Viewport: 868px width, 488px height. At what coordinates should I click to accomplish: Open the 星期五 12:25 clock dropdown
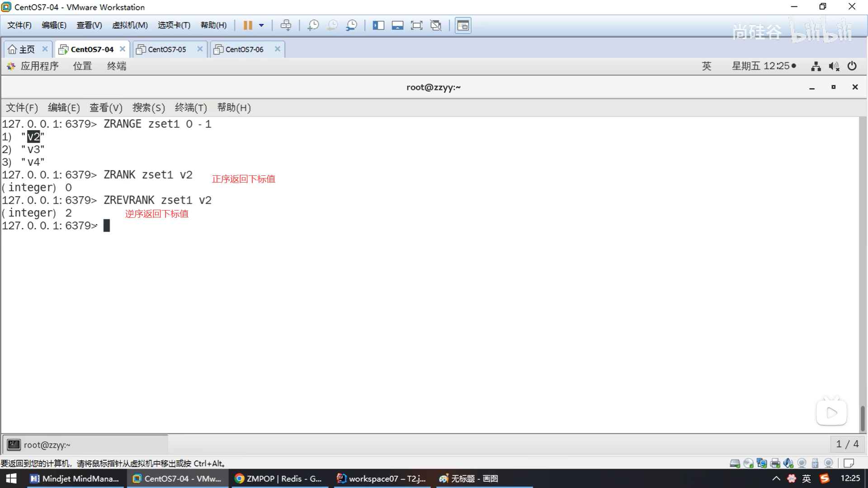click(x=764, y=66)
